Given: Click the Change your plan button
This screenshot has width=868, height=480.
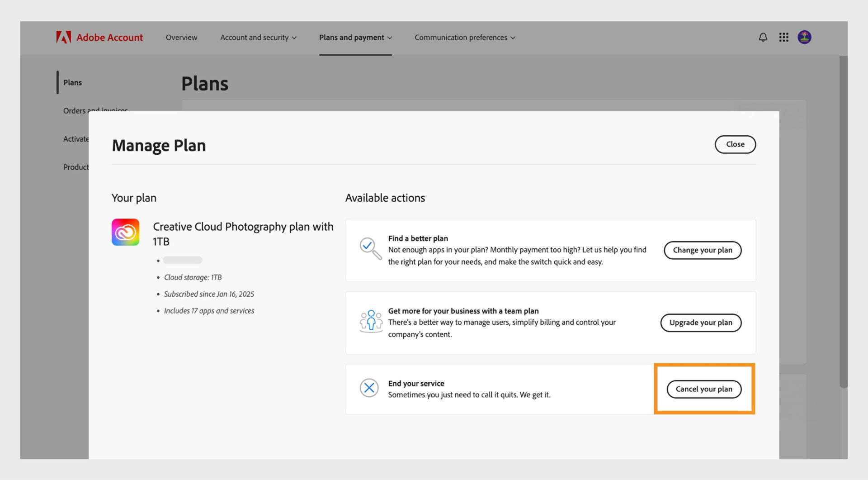Looking at the screenshot, I should pyautogui.click(x=703, y=250).
